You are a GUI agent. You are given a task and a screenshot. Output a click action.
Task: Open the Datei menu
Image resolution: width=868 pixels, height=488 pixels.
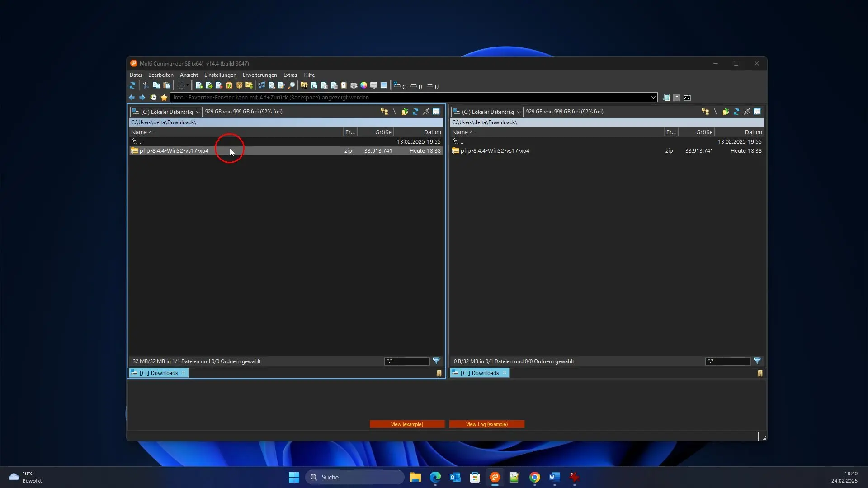[136, 75]
